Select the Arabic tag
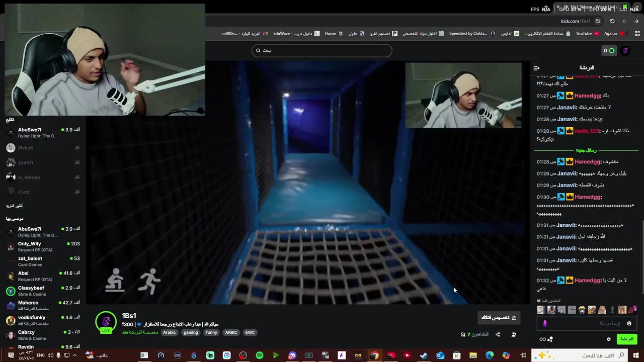 [x=170, y=332]
